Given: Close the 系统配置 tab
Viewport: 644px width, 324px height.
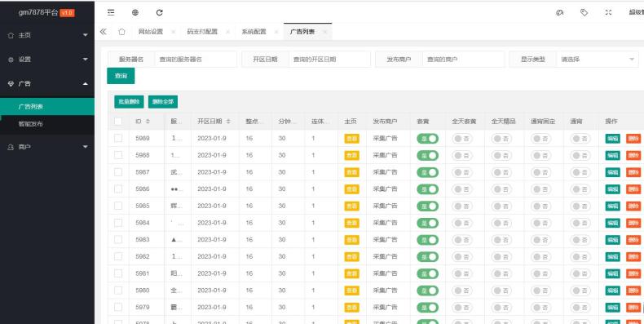Looking at the screenshot, I should [276, 32].
